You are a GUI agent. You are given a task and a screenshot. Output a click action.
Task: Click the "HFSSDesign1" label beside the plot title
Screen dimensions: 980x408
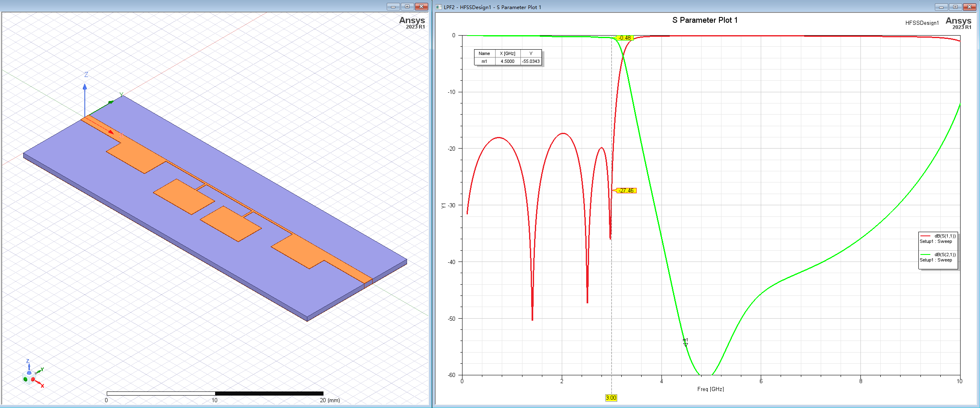pyautogui.click(x=922, y=23)
